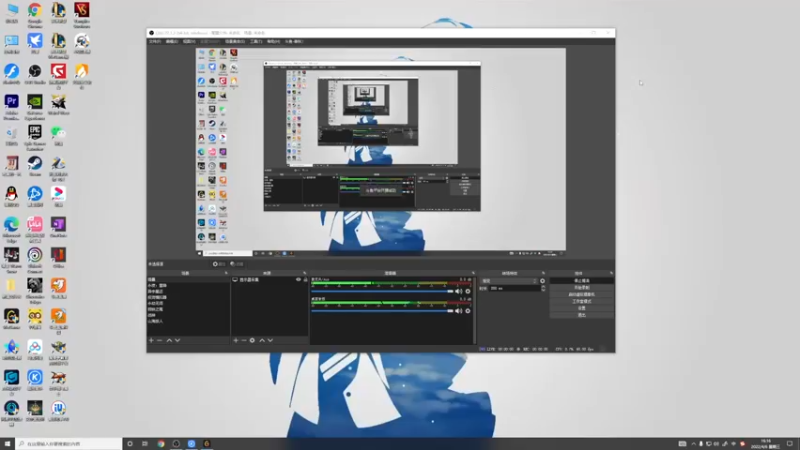
Task: Click the transition duration value field
Action: point(514,288)
